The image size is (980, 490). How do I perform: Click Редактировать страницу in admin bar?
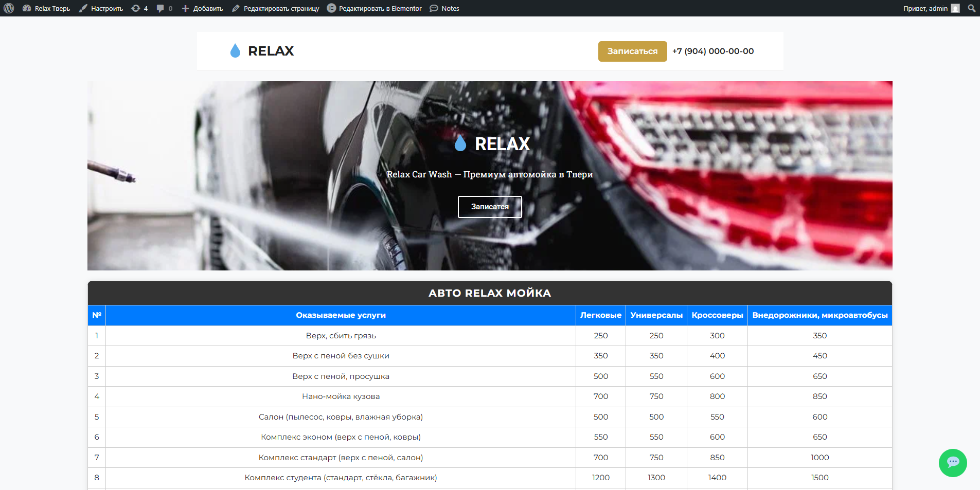tap(276, 8)
